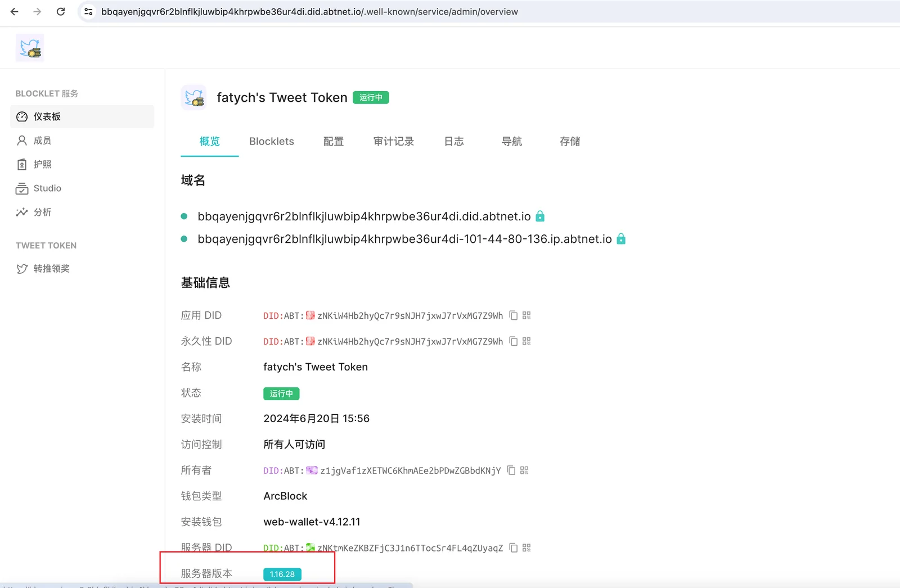Copy the 服务器 DID address

(514, 548)
